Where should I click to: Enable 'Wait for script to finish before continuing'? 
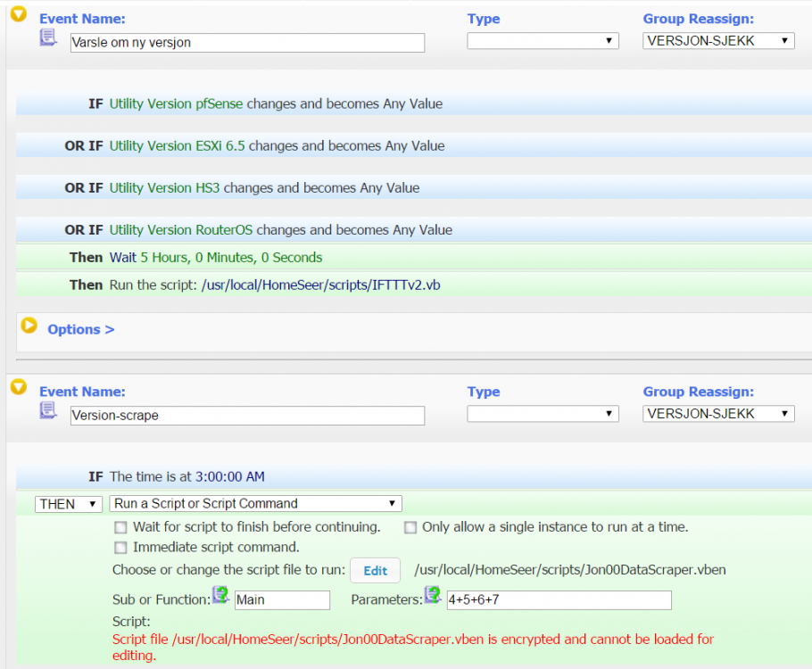click(120, 527)
